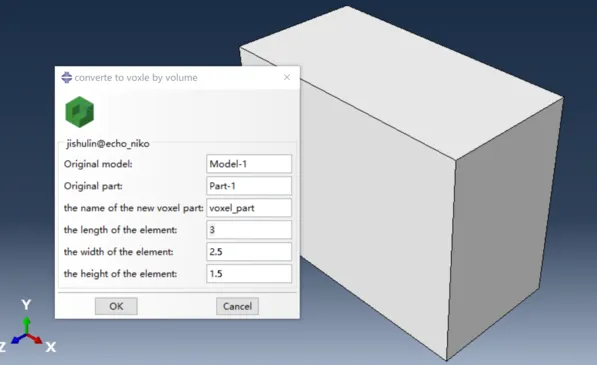The width and height of the screenshot is (597, 365).
Task: Click the 'Original part:' label
Action: pyautogui.click(x=93, y=186)
